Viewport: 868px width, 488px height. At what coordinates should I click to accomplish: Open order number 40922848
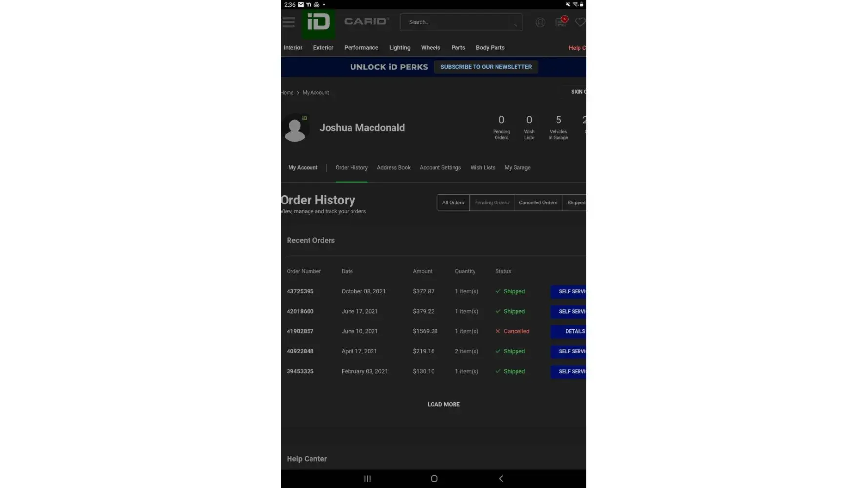(300, 351)
